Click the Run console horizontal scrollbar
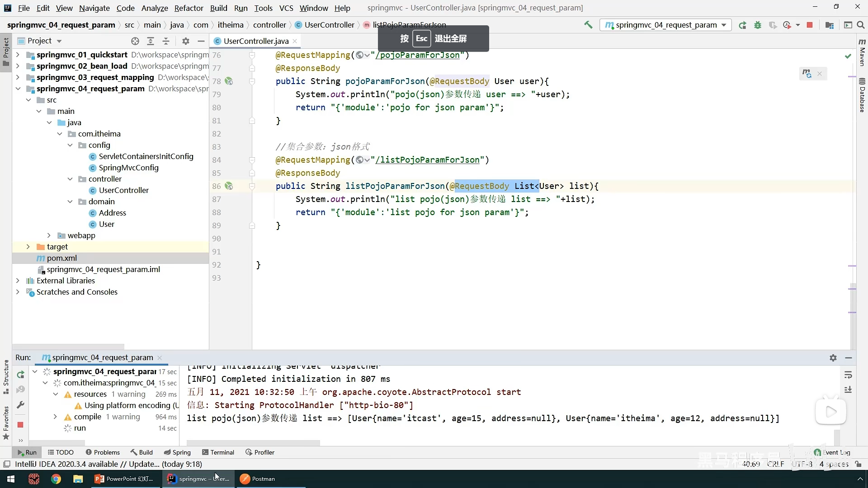The image size is (868, 488). pos(253,443)
